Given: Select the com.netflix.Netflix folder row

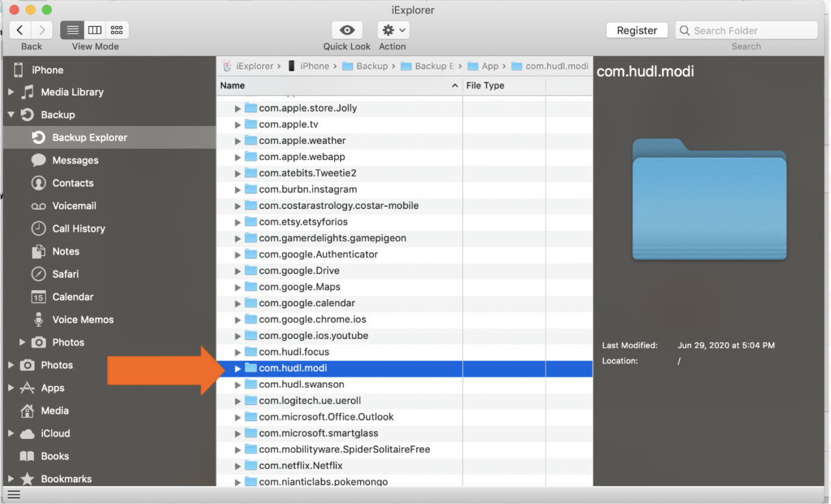Looking at the screenshot, I should (x=301, y=465).
